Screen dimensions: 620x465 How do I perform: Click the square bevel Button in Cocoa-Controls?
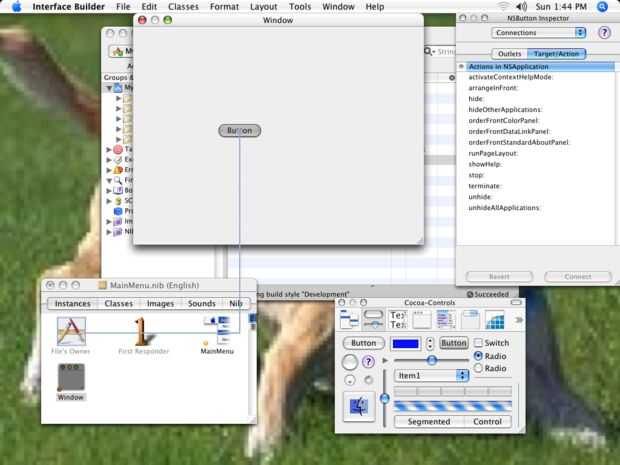pos(454,343)
